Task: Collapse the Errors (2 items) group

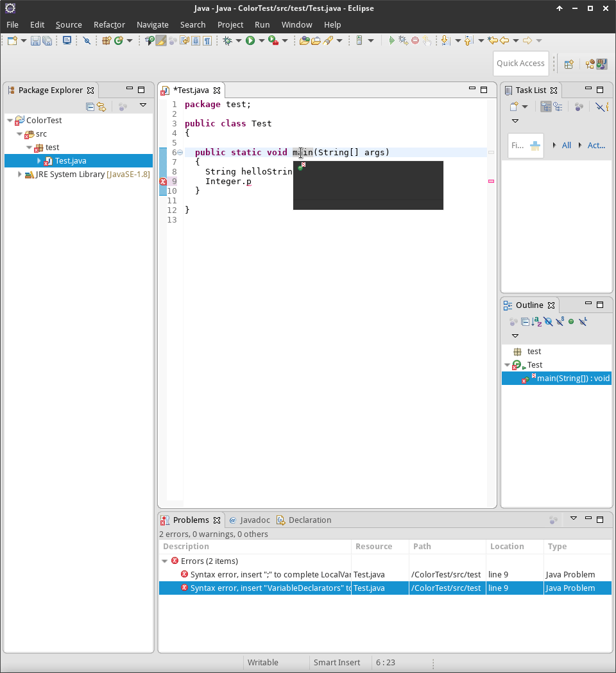Action: click(x=164, y=561)
